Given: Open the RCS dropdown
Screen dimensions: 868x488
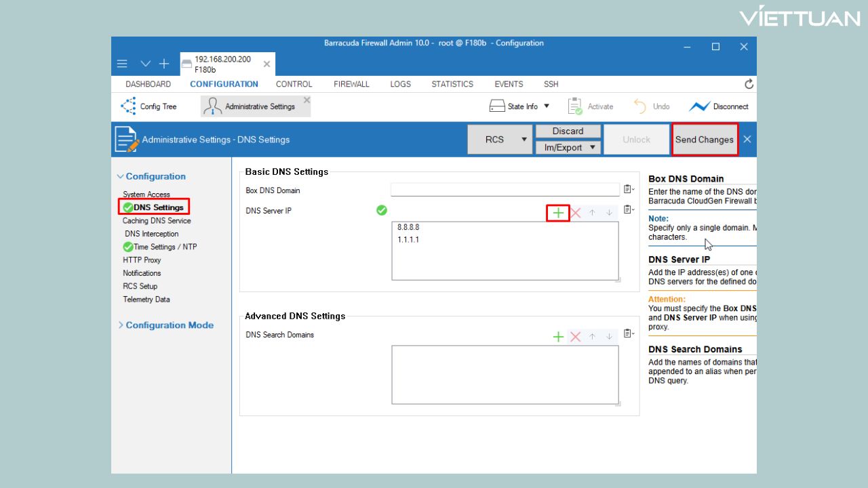Looking at the screenshot, I should click(523, 140).
